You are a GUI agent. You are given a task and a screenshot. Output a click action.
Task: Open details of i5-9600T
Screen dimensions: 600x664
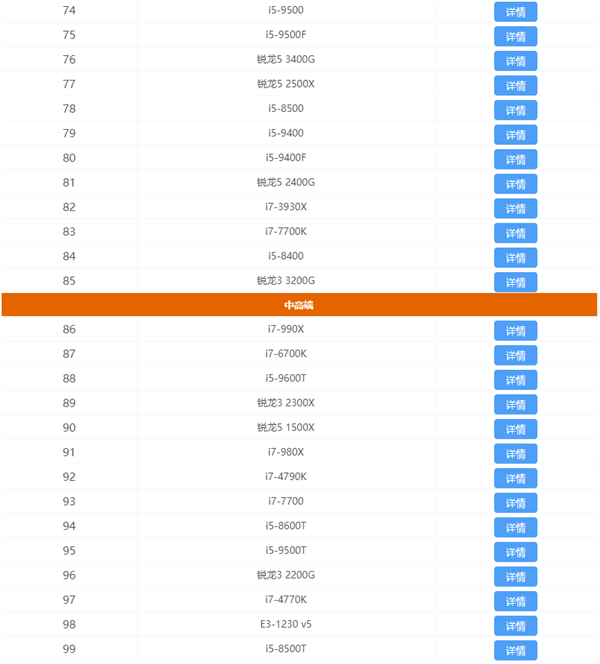[515, 380]
